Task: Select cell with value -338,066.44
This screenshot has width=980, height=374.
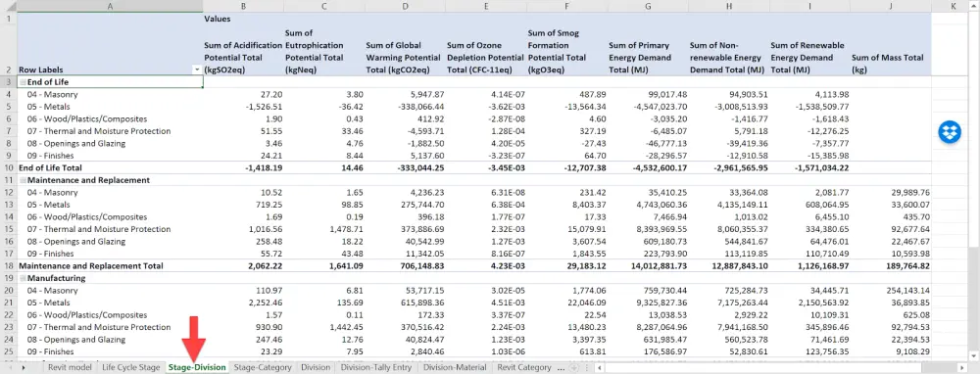Action: pos(405,106)
